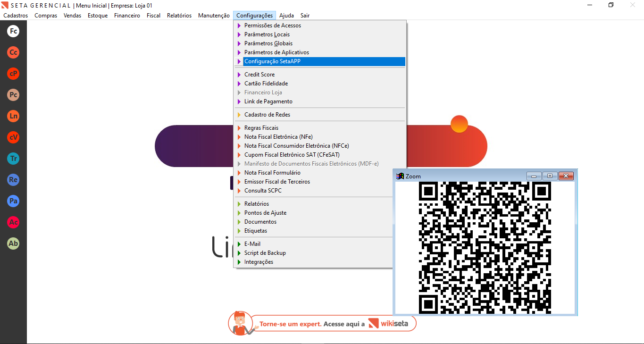Open the Fiscal menu
The height and width of the screenshot is (344, 644).
tap(153, 16)
